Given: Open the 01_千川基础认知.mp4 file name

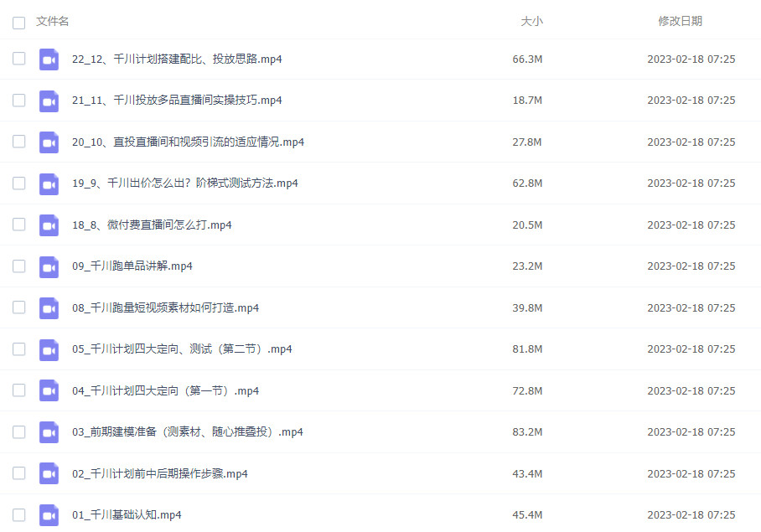Looking at the screenshot, I should (127, 515).
